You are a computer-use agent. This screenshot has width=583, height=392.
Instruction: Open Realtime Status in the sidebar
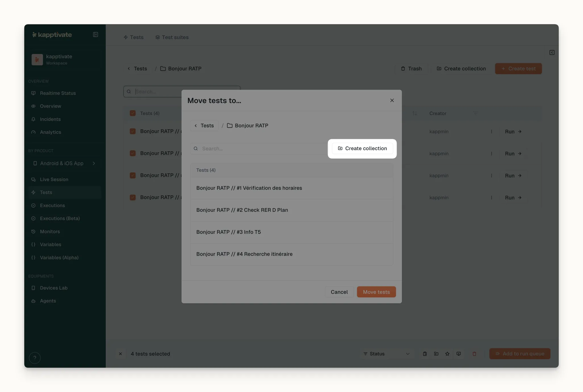(x=65, y=93)
